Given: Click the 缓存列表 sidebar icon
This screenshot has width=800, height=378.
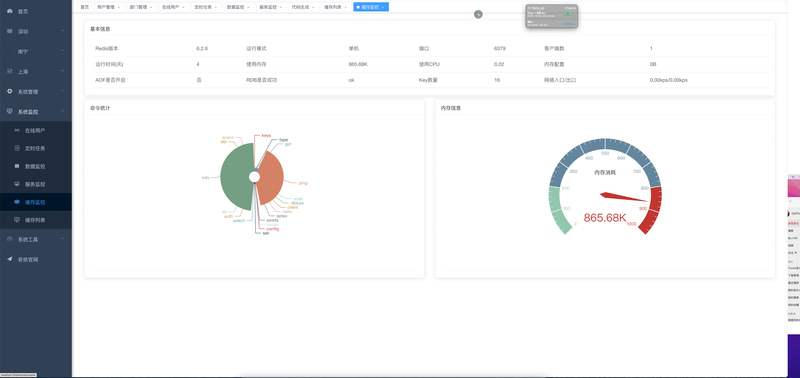Looking at the screenshot, I should 17,220.
